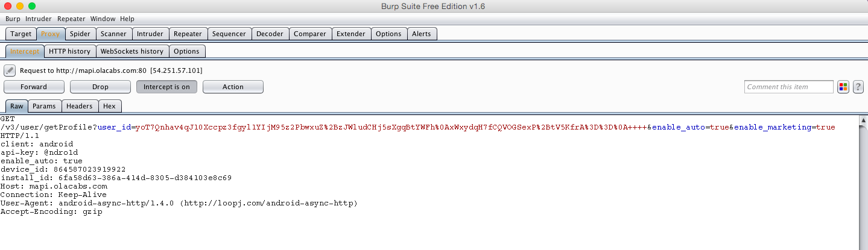Switch to the Params view tab
Image resolution: width=868 pixels, height=250 pixels.
pos(45,106)
